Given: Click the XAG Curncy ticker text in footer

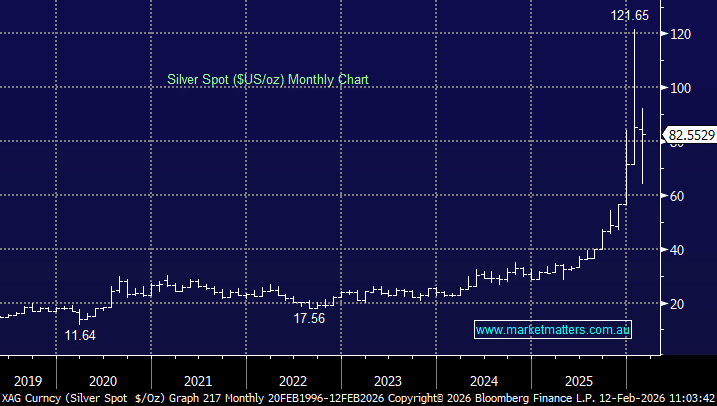Looking at the screenshot, I should (x=33, y=397).
